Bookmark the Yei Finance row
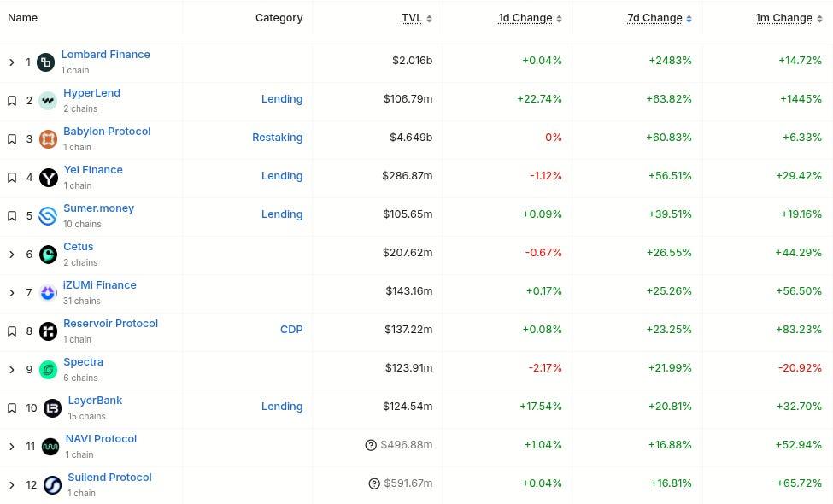 pos(12,177)
